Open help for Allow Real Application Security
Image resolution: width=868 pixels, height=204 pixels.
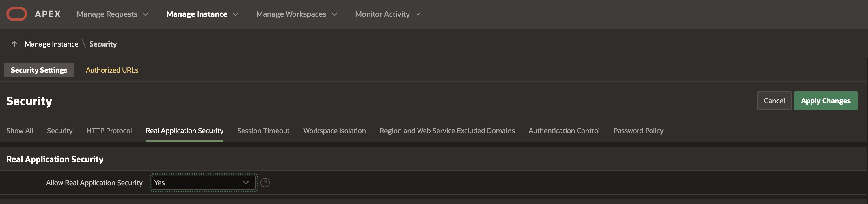[x=265, y=182]
